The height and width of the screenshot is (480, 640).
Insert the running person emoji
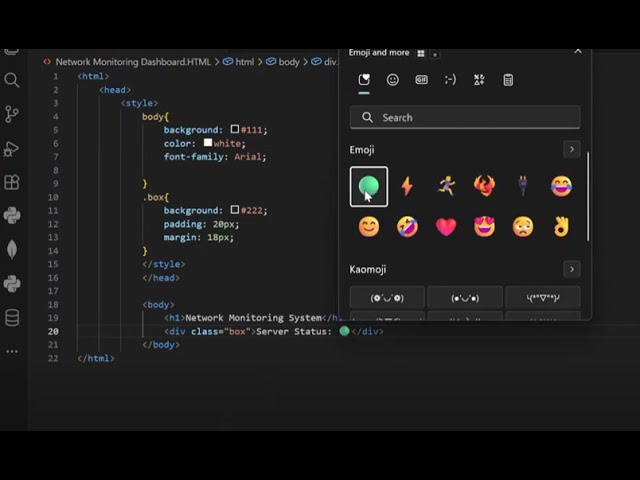(x=446, y=187)
